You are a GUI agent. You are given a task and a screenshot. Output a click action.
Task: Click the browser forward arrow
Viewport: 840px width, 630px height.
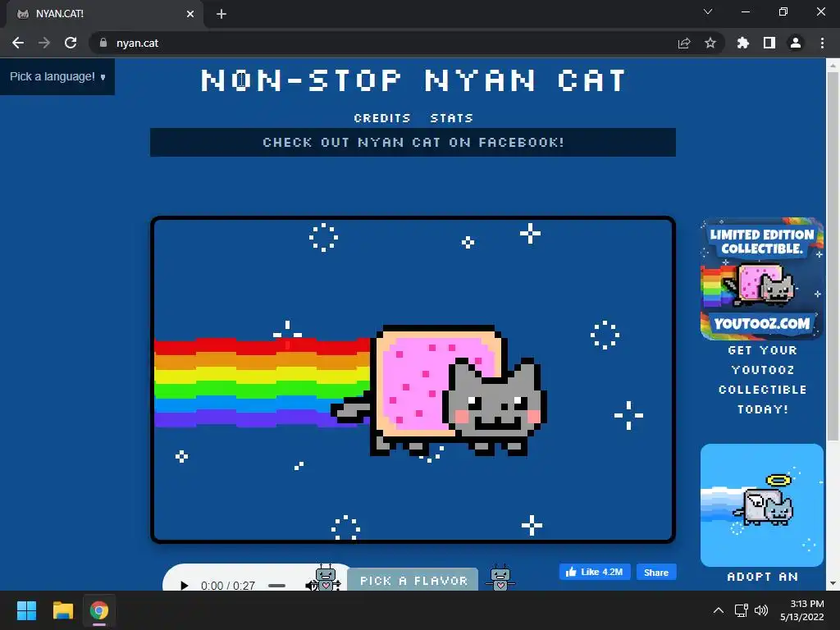coord(44,43)
